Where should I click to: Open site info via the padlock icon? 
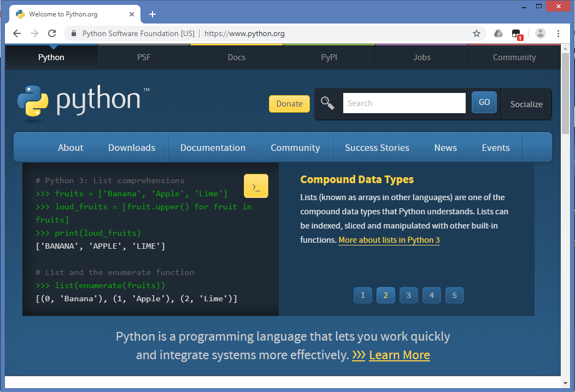(x=74, y=33)
